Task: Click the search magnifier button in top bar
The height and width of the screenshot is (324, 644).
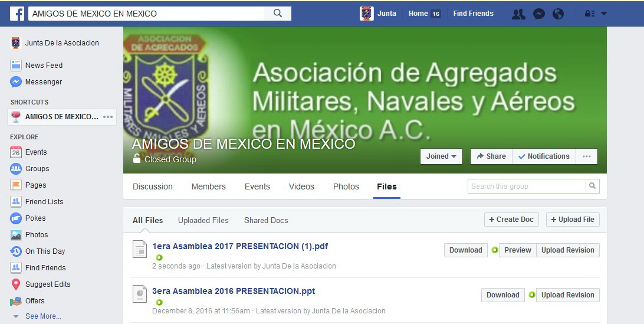Action: (x=278, y=13)
